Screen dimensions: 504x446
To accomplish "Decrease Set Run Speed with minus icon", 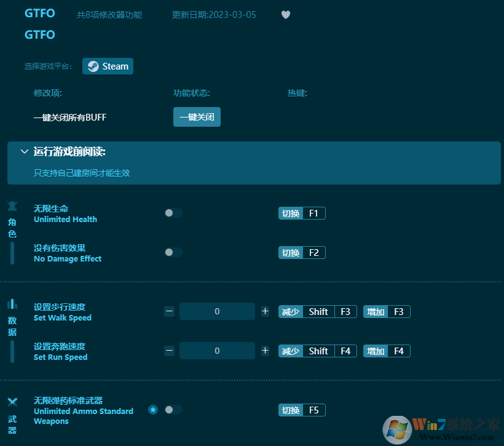I will [170, 351].
